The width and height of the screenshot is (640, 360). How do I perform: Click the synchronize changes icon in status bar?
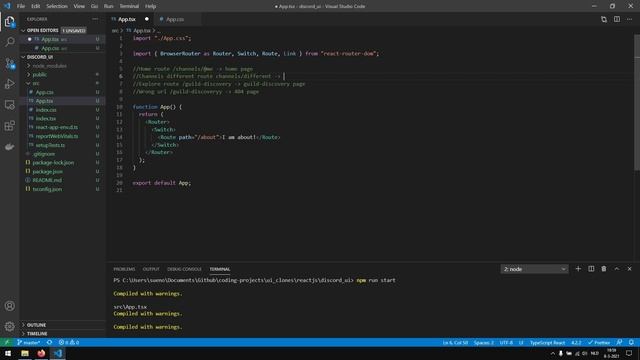click(49, 342)
